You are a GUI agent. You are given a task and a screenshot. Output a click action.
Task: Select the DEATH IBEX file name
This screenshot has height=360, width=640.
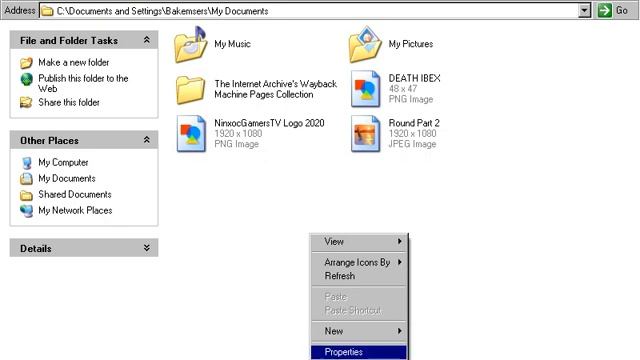[x=414, y=78]
